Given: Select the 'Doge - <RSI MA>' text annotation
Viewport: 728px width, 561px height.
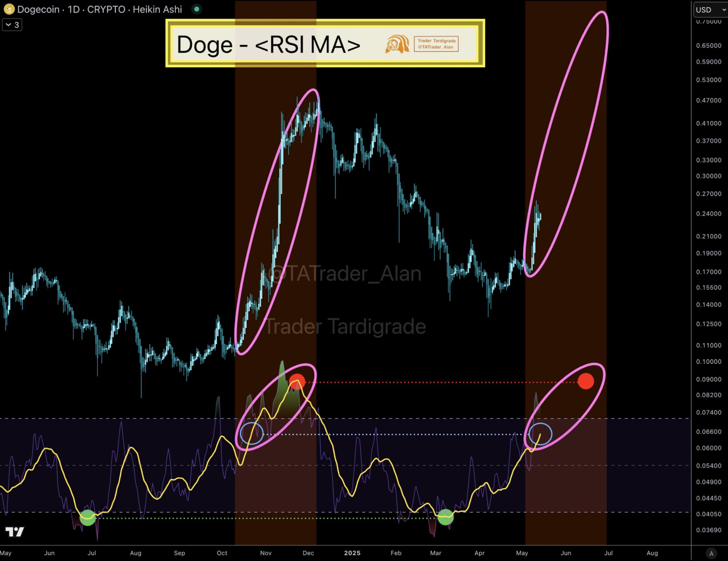Looking at the screenshot, I should pos(268,44).
